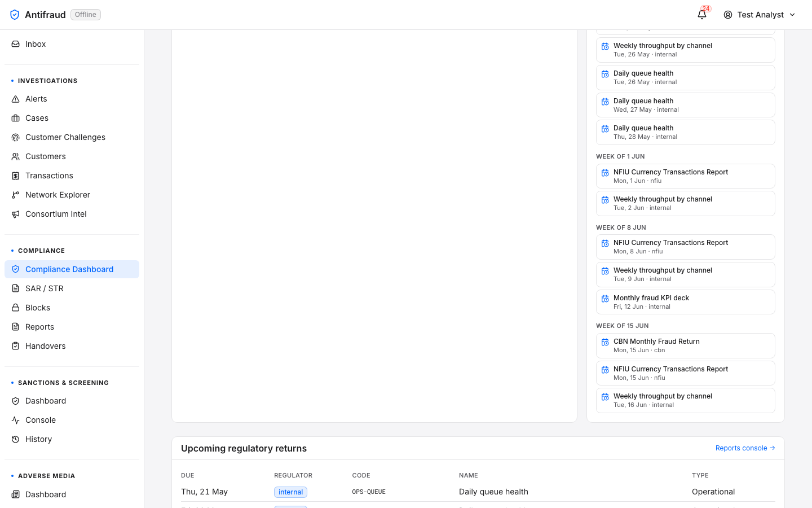Click the Offline status badge
Image resolution: width=812 pixels, height=508 pixels.
[x=86, y=15]
